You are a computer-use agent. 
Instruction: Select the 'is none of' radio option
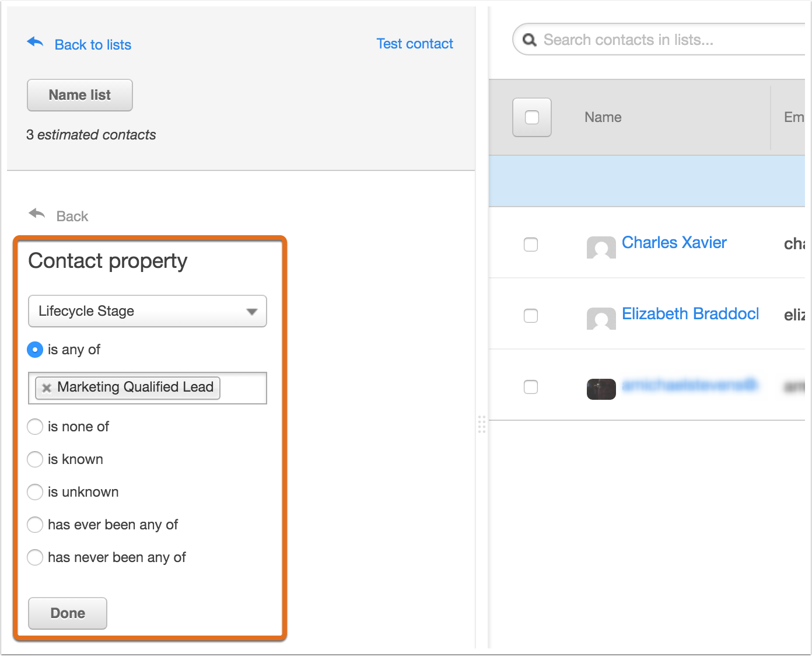(x=35, y=427)
